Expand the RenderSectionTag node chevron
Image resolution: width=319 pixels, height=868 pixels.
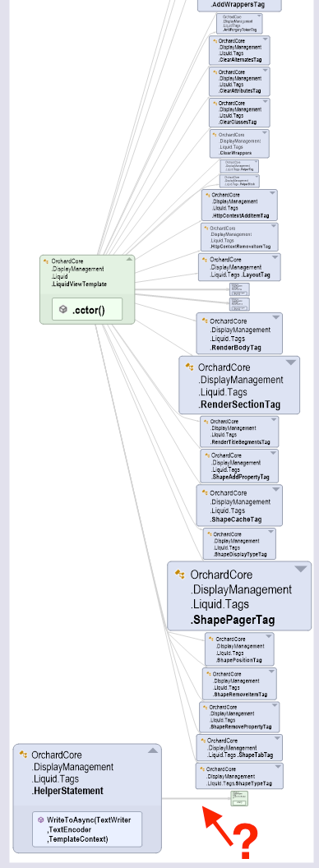point(291,362)
